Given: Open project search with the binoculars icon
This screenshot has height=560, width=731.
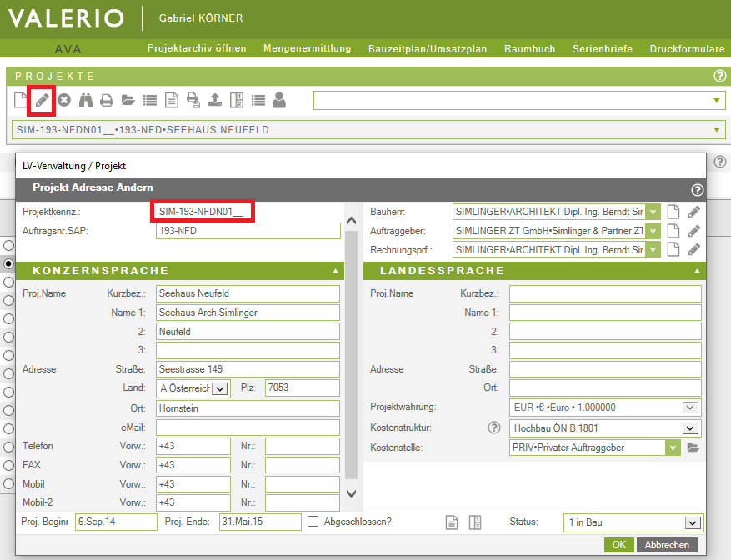Looking at the screenshot, I should pyautogui.click(x=85, y=101).
